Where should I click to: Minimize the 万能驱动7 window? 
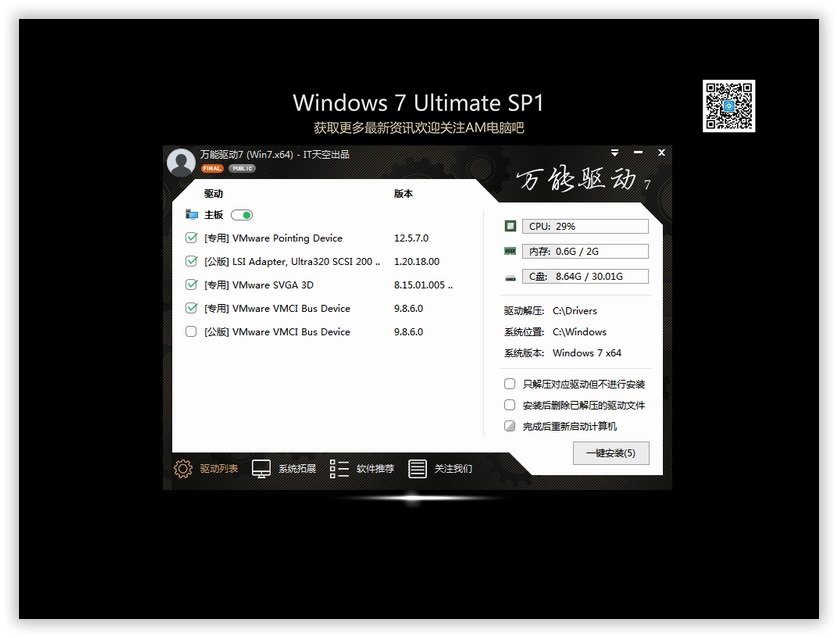(x=638, y=153)
